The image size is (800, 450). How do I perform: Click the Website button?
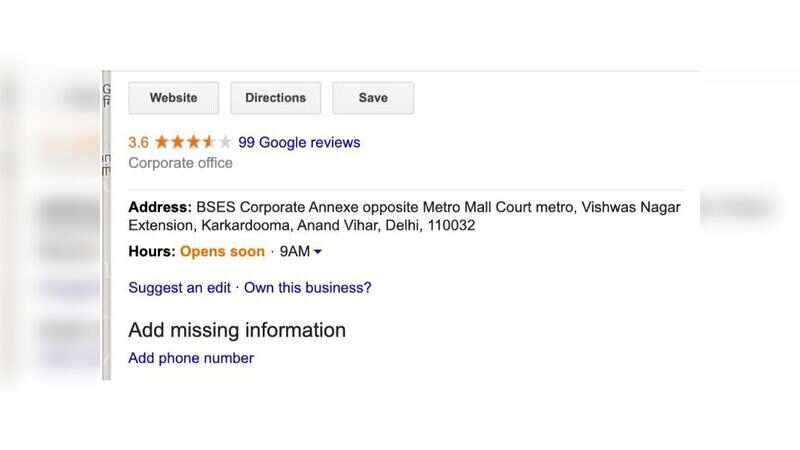[173, 98]
